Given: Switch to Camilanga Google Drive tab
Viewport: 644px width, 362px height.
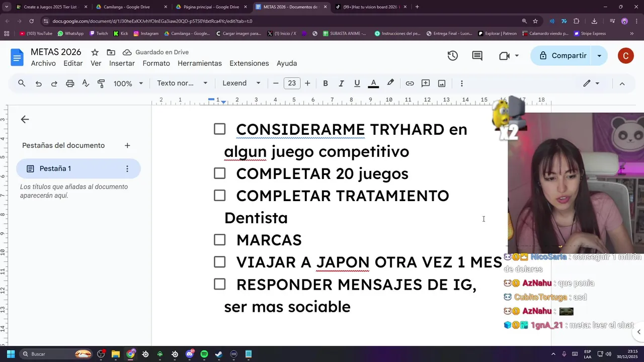Looking at the screenshot, I should click(132, 7).
